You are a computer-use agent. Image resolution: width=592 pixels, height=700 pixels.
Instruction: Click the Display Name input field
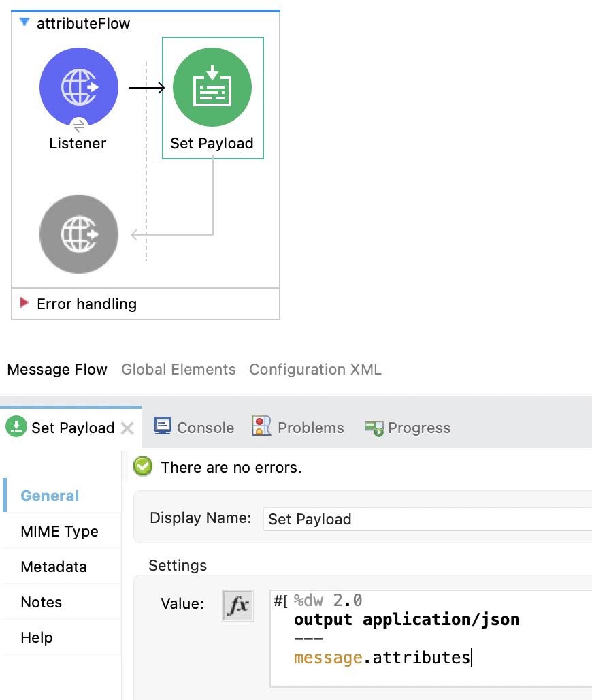(427, 519)
